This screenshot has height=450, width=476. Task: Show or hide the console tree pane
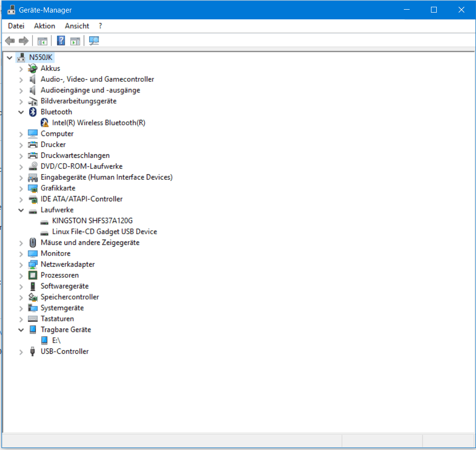pos(42,41)
